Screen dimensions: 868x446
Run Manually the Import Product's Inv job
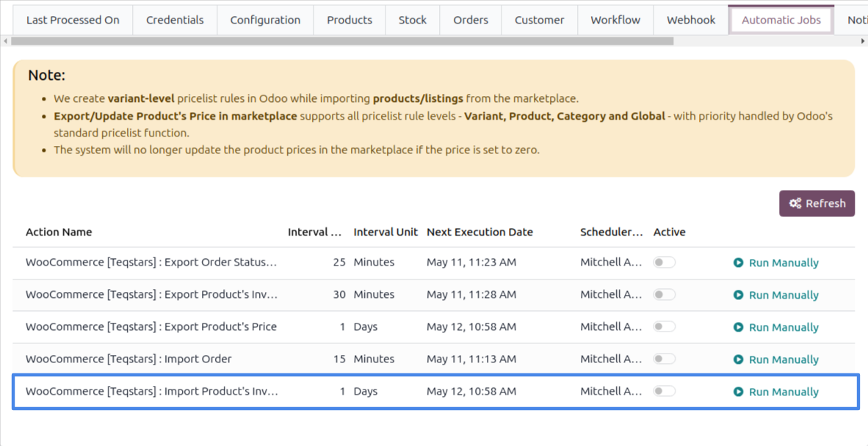[x=776, y=392]
